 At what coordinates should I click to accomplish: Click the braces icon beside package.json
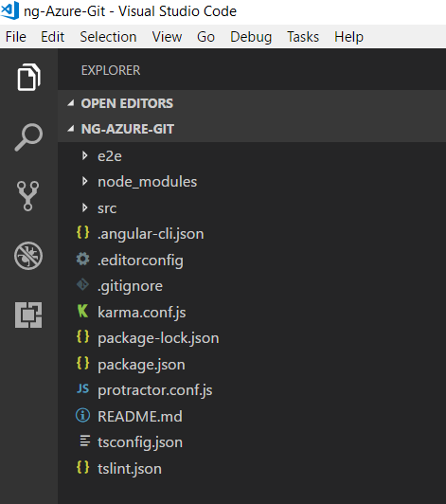(82, 363)
